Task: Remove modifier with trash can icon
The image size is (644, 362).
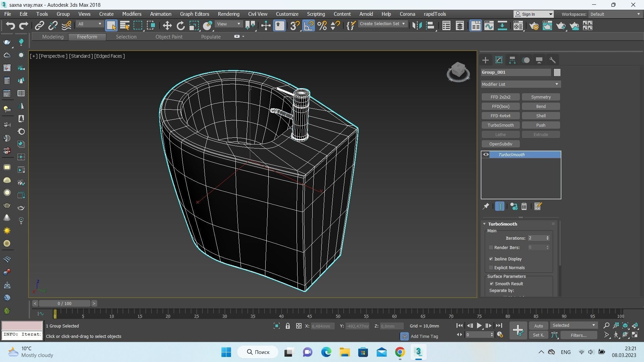Action: pyautogui.click(x=524, y=206)
